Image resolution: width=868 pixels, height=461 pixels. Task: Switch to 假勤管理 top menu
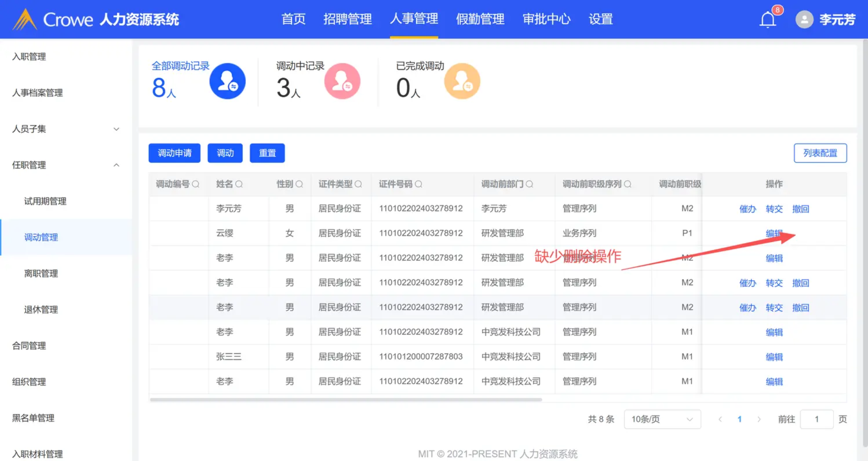click(x=480, y=19)
